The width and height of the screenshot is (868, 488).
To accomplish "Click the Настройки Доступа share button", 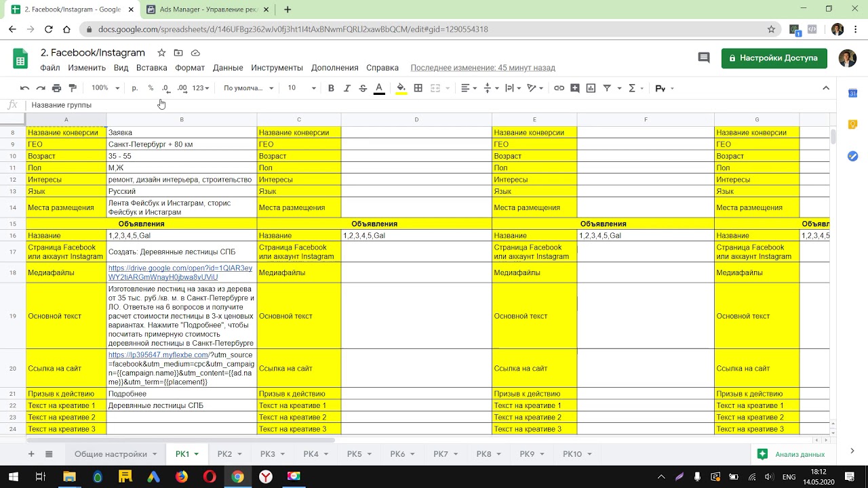I will [x=774, y=58].
